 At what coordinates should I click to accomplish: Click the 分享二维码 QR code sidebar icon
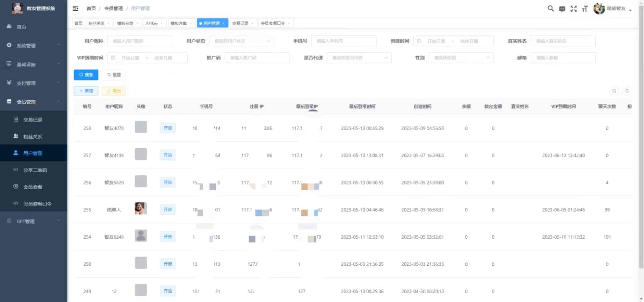pyautogui.click(x=15, y=170)
